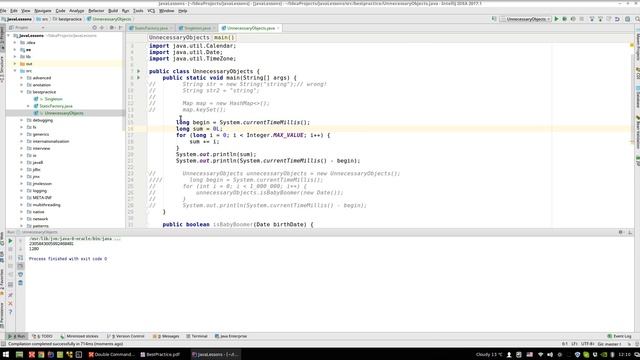Open the File menu

click(3, 11)
